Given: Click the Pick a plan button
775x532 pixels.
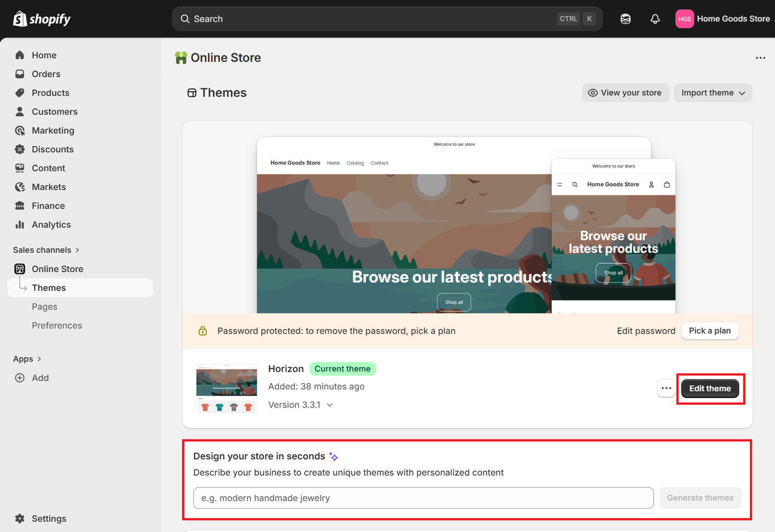Looking at the screenshot, I should click(709, 331).
